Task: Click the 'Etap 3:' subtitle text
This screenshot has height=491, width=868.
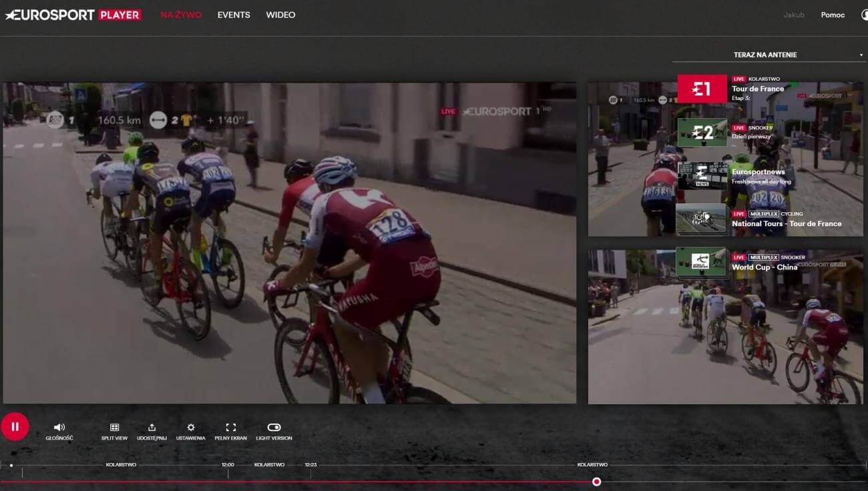Action: pyautogui.click(x=741, y=98)
